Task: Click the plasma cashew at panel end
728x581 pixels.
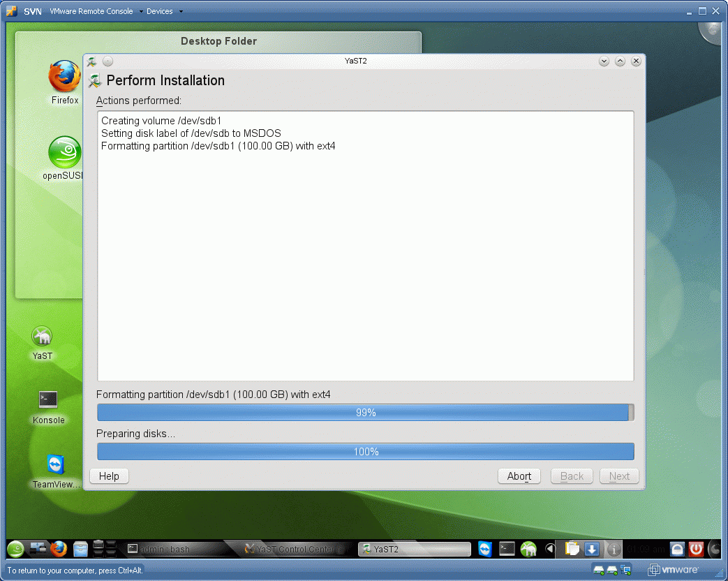Action: (715, 550)
